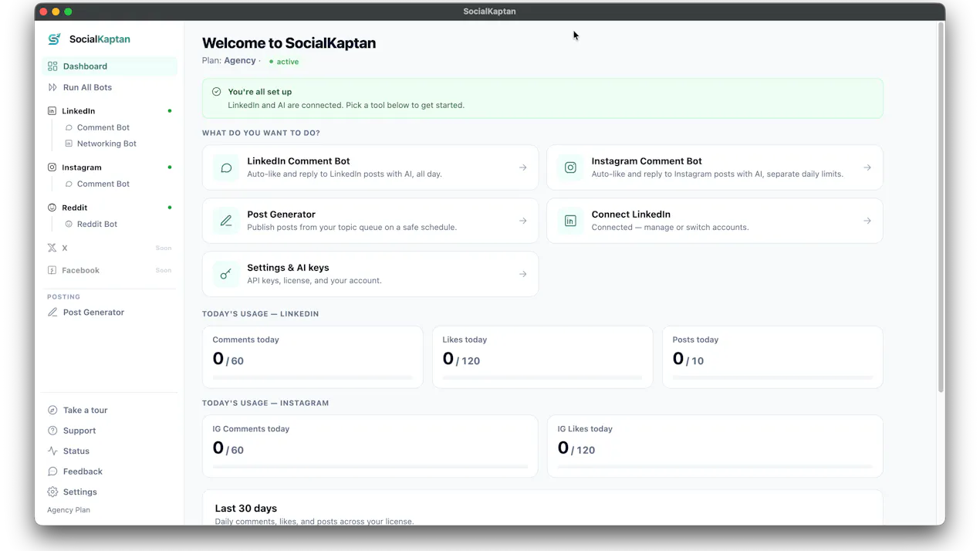Click the IG Comments today card
The image size is (980, 551).
pyautogui.click(x=370, y=446)
